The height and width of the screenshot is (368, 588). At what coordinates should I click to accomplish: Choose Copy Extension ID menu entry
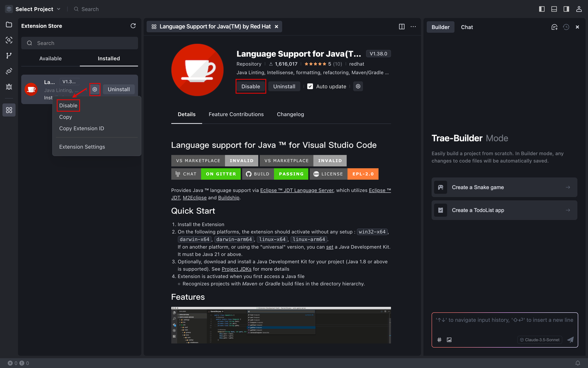82,128
